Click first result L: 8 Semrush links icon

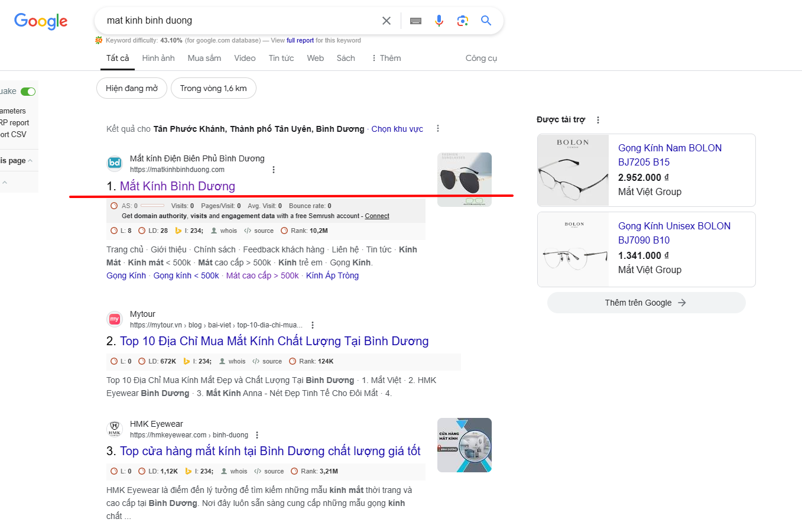(x=114, y=231)
